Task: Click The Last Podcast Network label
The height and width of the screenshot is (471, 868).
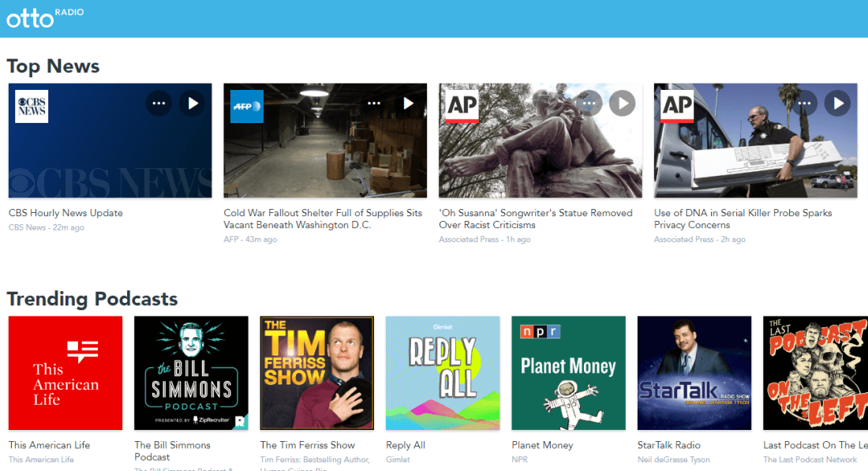Action: click(x=810, y=459)
